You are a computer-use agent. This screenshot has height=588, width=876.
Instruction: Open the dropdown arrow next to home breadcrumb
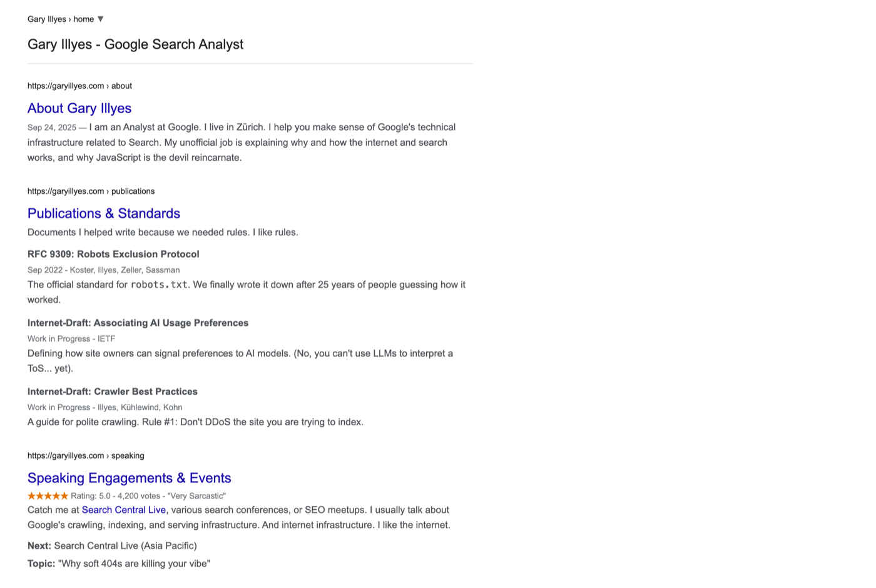pyautogui.click(x=100, y=19)
